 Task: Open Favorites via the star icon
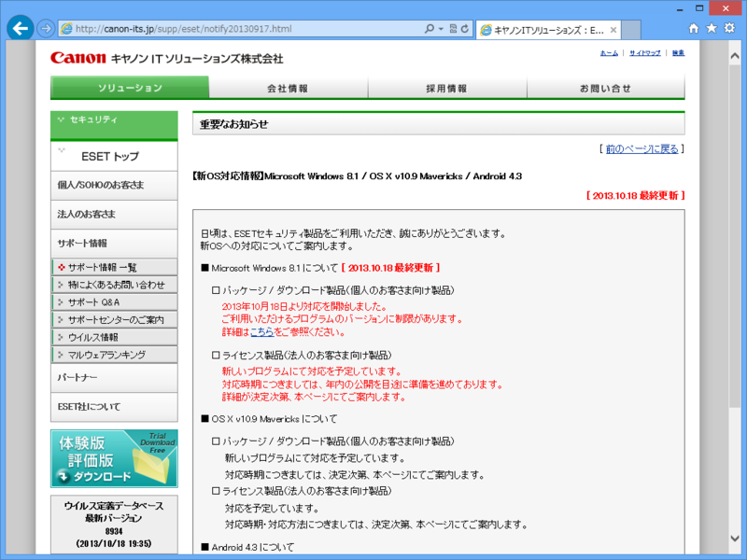tap(713, 29)
